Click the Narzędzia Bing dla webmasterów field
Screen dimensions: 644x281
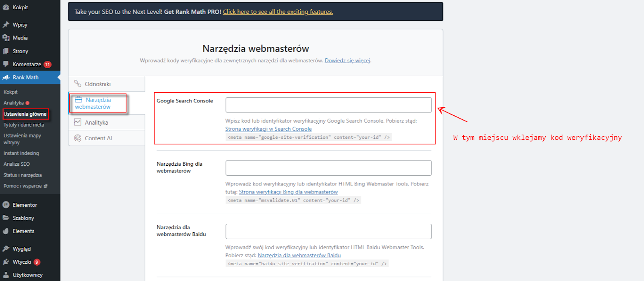(x=328, y=168)
